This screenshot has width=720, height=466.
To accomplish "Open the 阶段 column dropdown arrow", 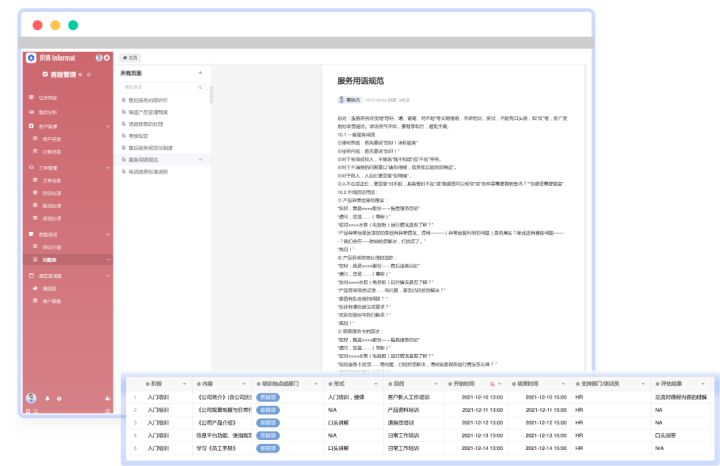I will (185, 384).
